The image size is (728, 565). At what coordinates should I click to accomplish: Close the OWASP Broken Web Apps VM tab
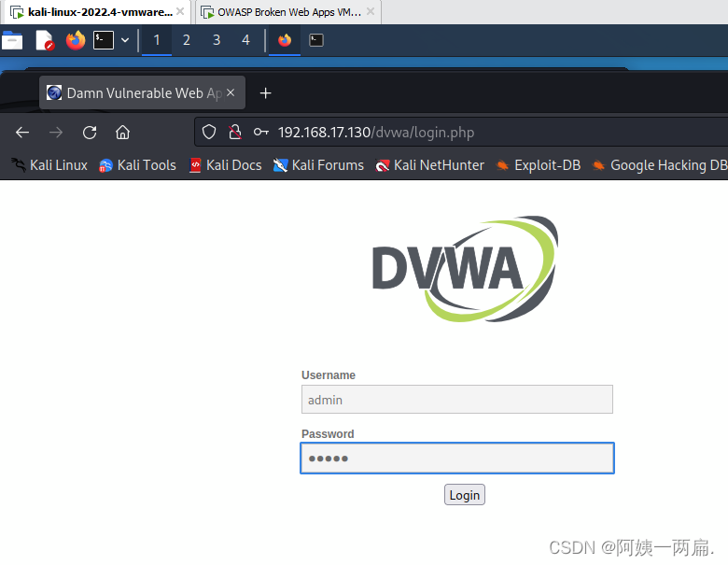pos(370,11)
